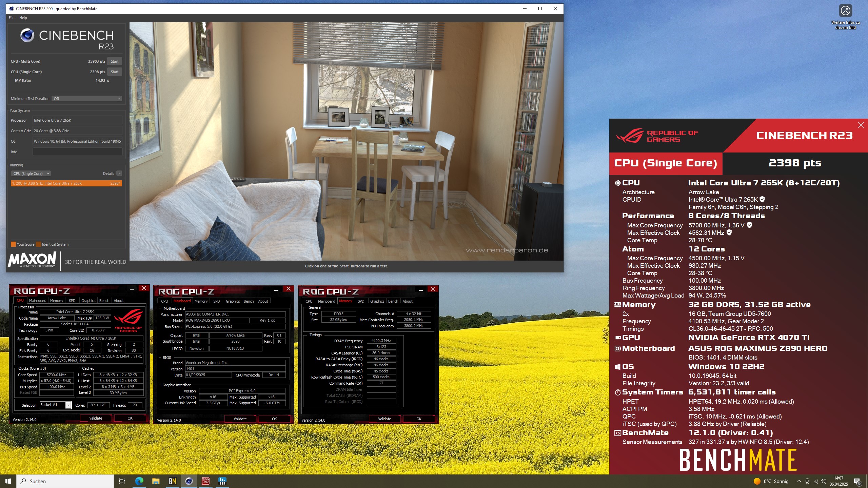868x488 pixels.
Task: Close the BenchMate result panel
Action: pyautogui.click(x=861, y=125)
